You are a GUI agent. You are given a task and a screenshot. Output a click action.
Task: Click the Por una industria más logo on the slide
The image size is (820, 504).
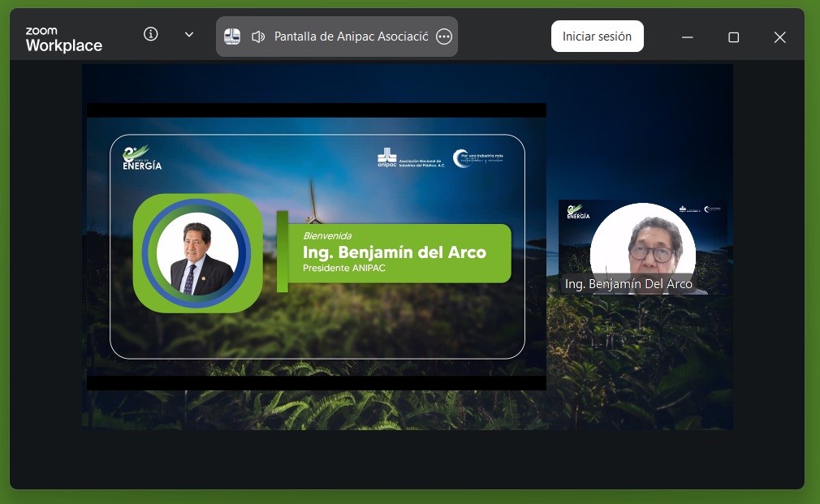[478, 158]
